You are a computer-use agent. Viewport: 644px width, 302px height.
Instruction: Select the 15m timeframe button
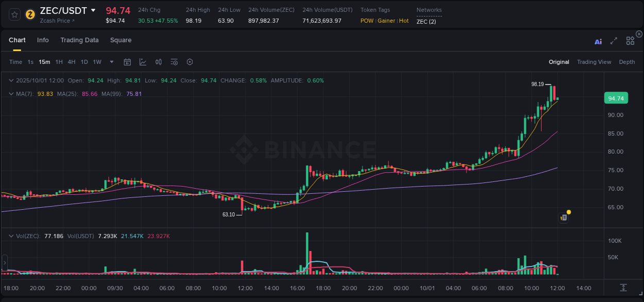[44, 62]
